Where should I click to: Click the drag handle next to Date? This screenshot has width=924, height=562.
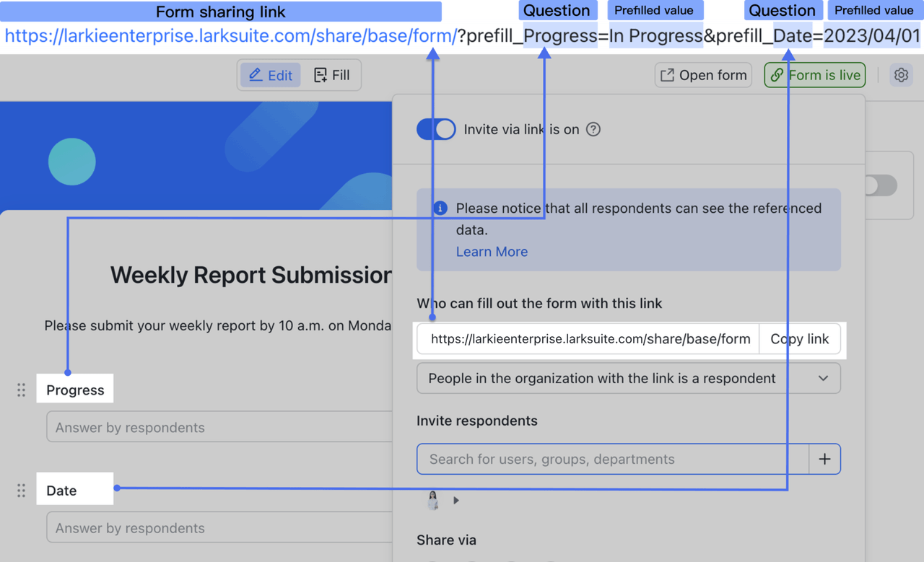(x=22, y=491)
